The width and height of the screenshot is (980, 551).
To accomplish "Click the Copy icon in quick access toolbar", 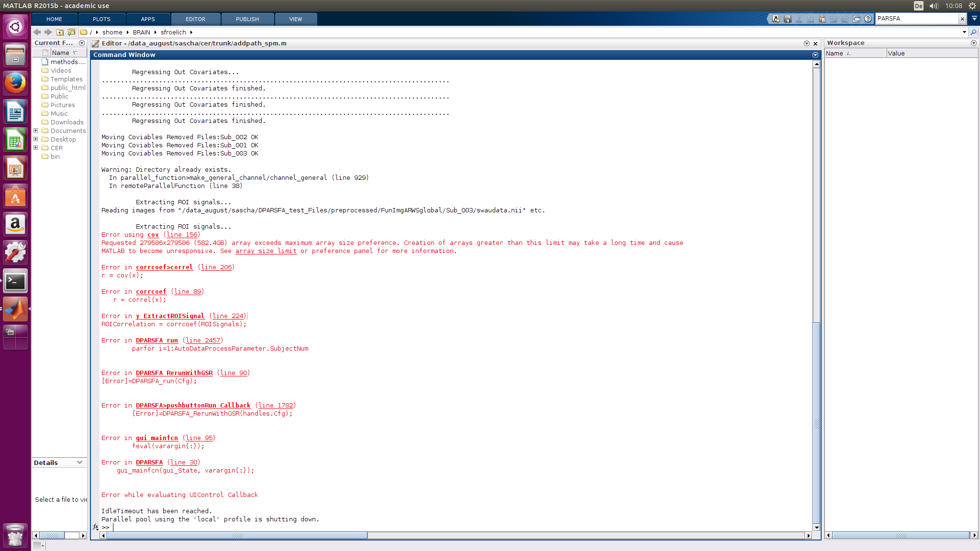I will (x=811, y=19).
